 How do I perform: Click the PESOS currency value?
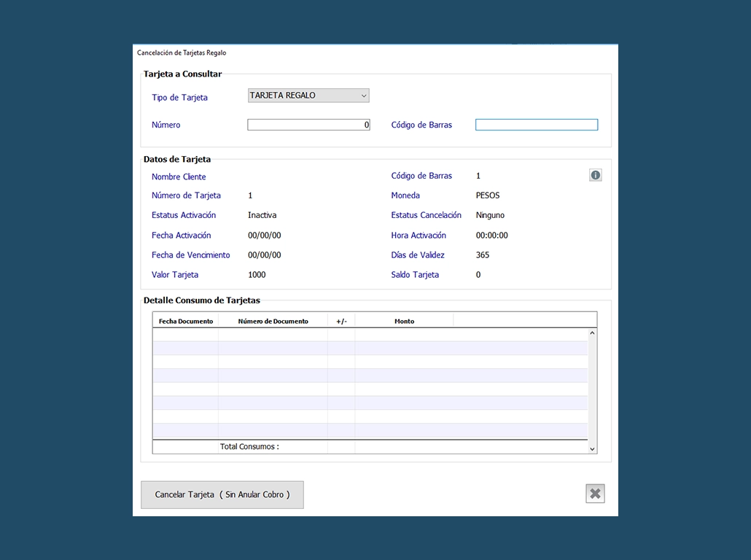click(488, 195)
